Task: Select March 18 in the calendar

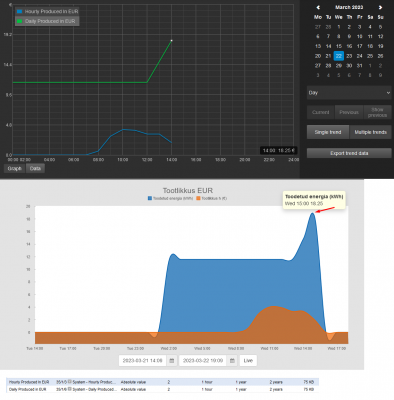Action: pos(370,46)
